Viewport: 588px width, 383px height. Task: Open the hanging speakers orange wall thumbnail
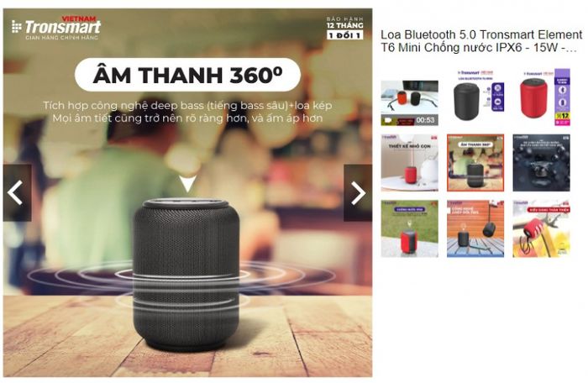click(475, 228)
